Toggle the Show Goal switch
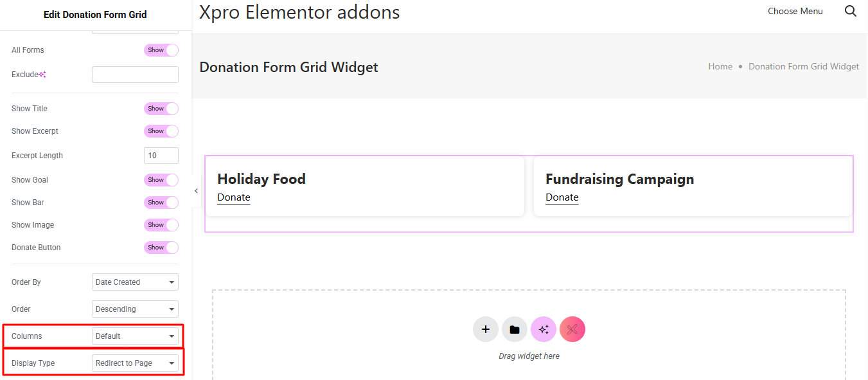Screen dimensions: 868x380 pos(161,180)
